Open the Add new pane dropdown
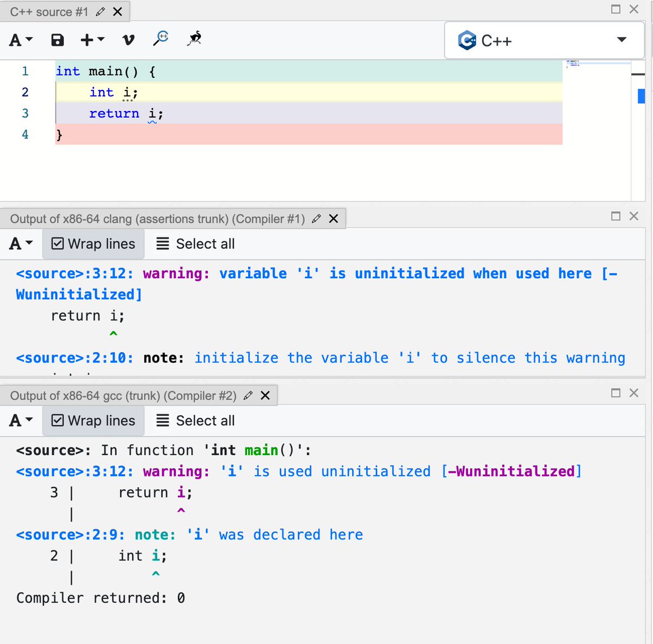The width and height of the screenshot is (653, 644). 92,40
